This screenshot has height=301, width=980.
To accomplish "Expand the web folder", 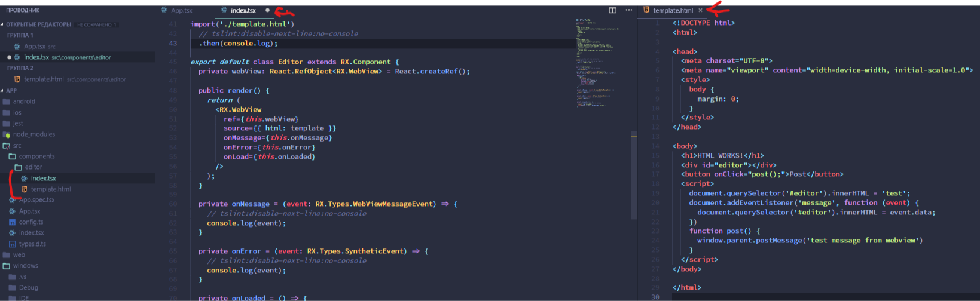I will click(19, 255).
